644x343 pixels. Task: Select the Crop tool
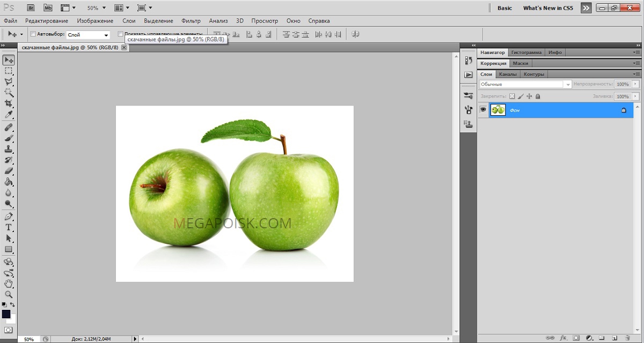[9, 103]
